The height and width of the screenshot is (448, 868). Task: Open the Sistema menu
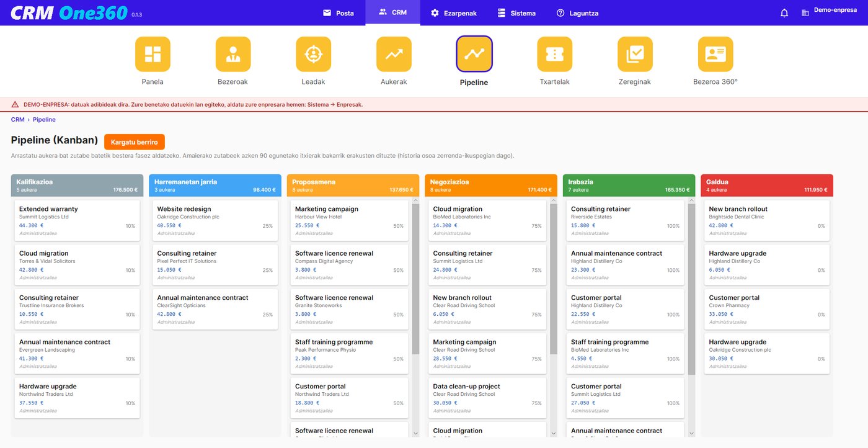click(516, 13)
